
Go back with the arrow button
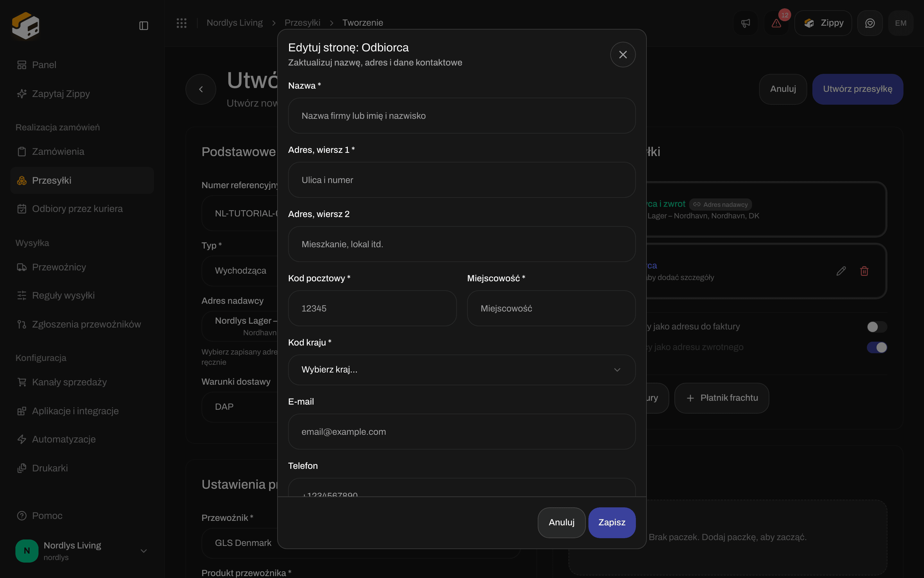tap(201, 89)
